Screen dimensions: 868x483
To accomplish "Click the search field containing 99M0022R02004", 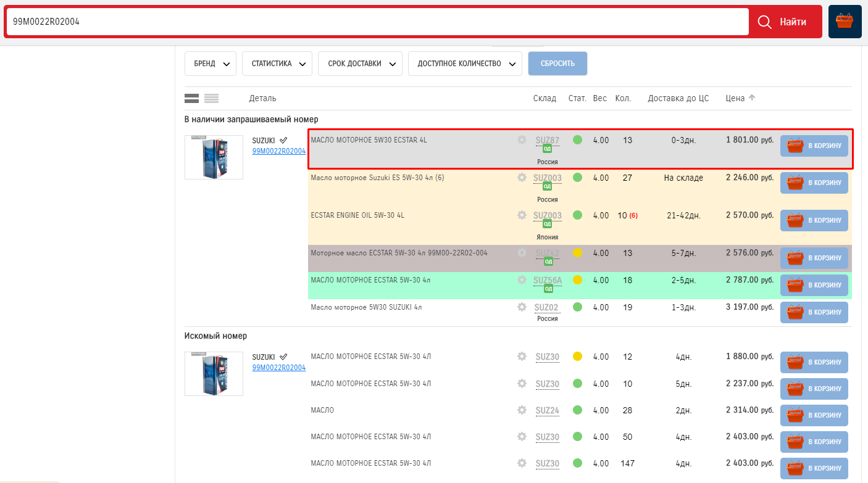I will click(377, 22).
